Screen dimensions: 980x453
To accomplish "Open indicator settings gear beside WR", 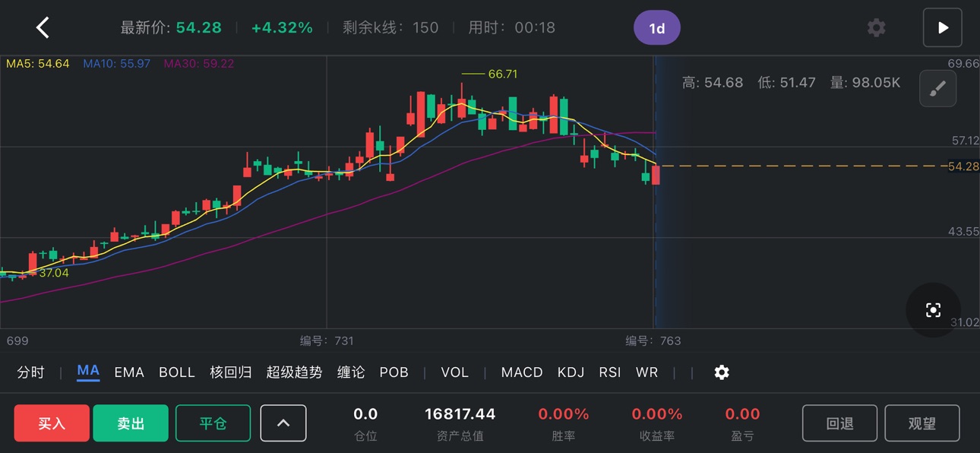I will click(x=722, y=372).
